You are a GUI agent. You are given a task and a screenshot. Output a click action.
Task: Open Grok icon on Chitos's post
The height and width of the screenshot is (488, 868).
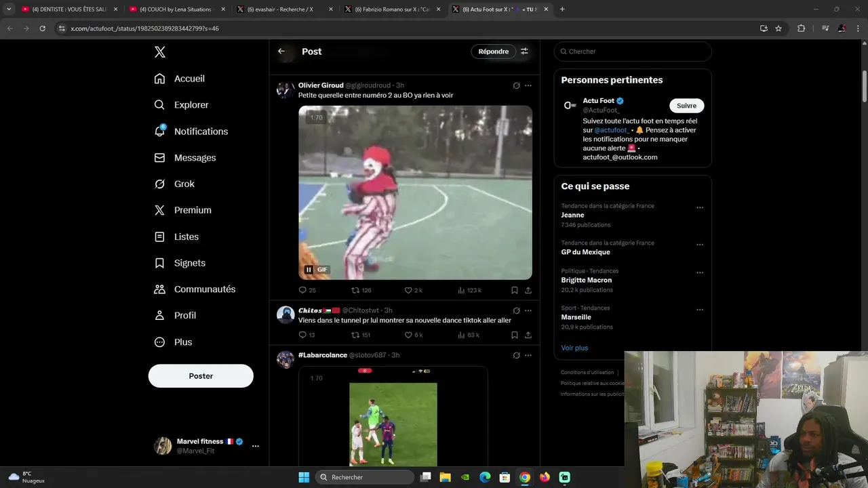(x=516, y=311)
